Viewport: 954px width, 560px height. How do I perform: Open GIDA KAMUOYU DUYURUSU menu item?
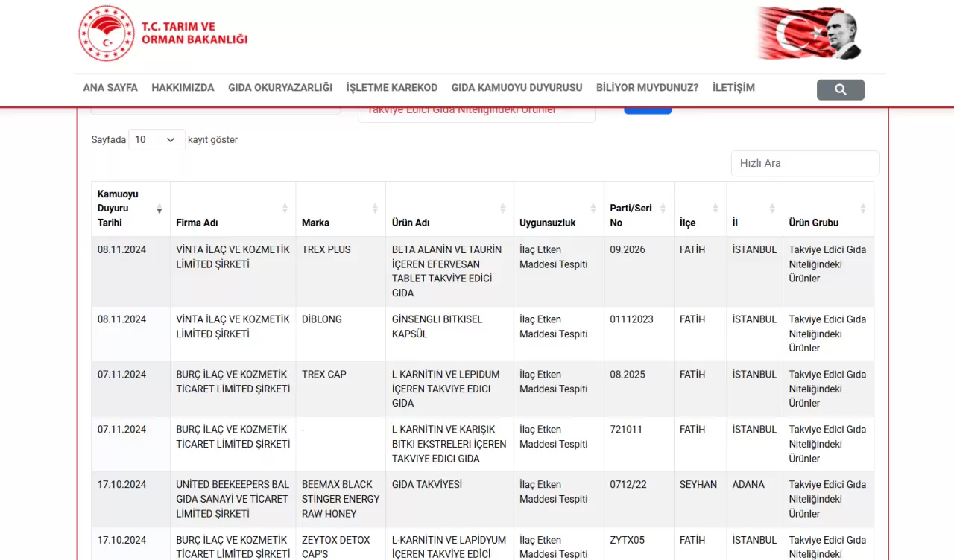(x=517, y=88)
